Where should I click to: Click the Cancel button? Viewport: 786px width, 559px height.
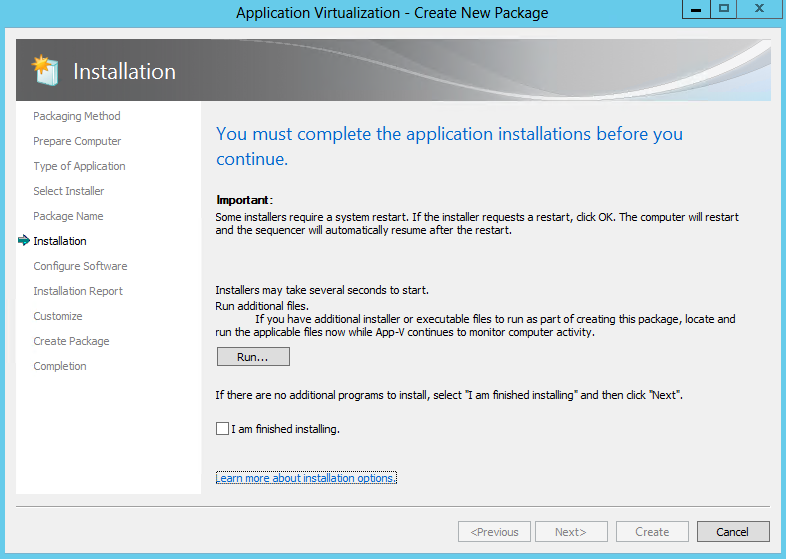click(733, 532)
